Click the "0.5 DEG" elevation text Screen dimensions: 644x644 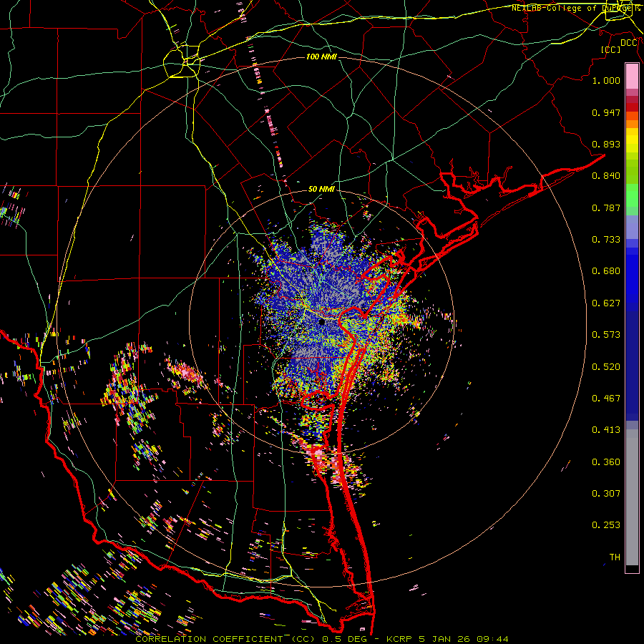346,639
